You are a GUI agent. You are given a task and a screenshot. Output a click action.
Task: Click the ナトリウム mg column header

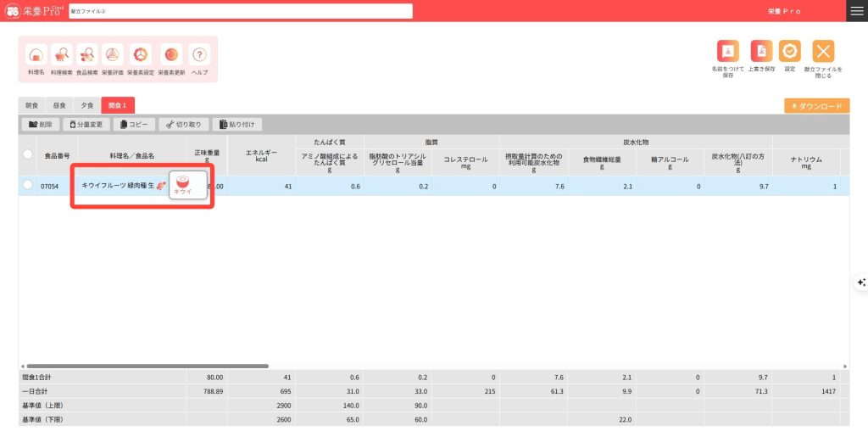click(x=806, y=162)
